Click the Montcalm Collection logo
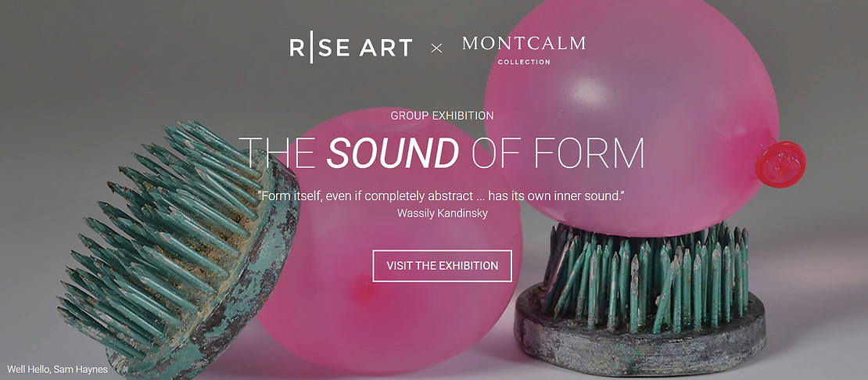The height and width of the screenshot is (380, 868). coord(523,48)
